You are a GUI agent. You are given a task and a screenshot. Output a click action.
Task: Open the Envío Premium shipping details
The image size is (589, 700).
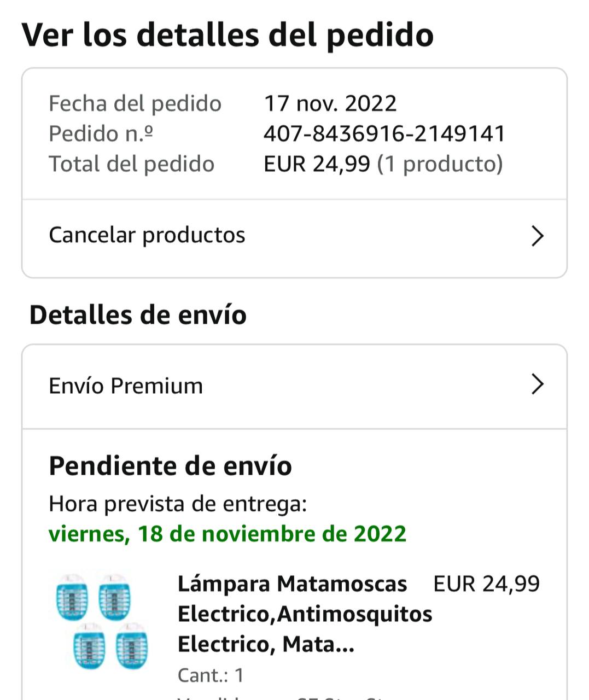click(x=126, y=386)
